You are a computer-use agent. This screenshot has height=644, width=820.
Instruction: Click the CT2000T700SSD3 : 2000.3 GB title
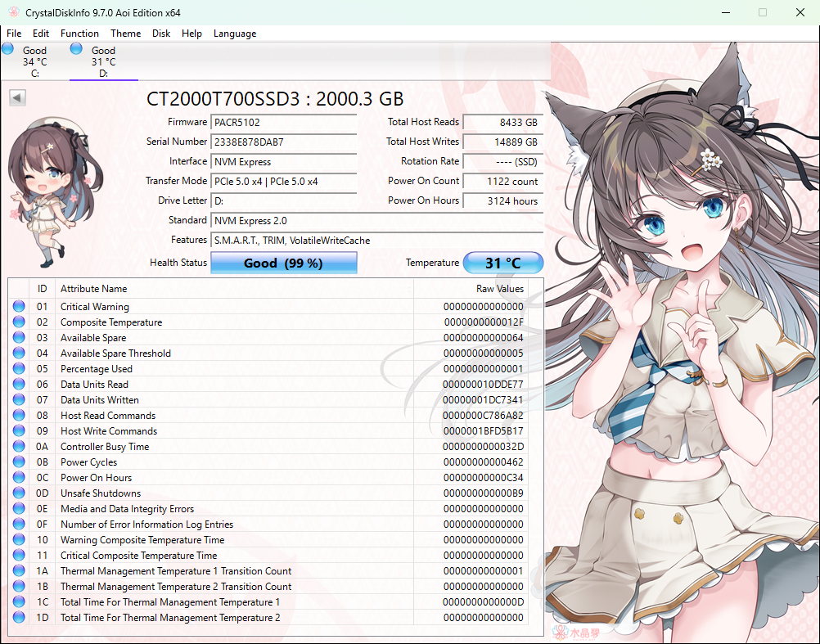click(274, 99)
